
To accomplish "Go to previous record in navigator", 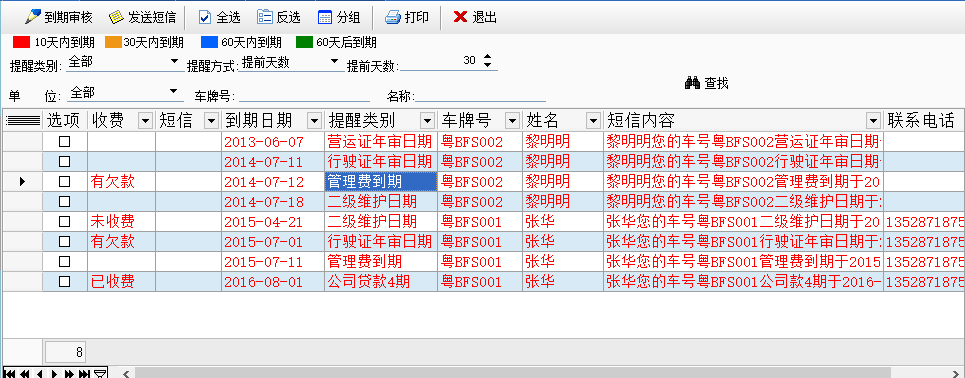I will click(39, 374).
